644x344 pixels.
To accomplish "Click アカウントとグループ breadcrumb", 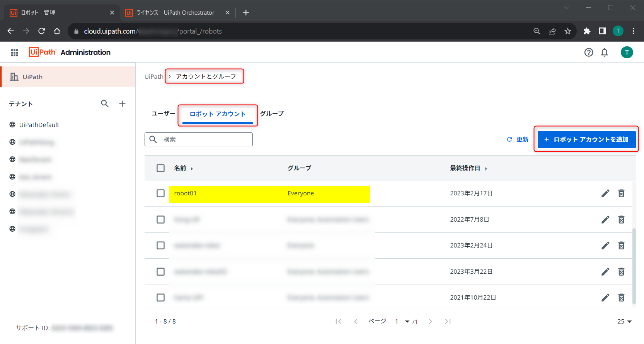I will coord(206,76).
